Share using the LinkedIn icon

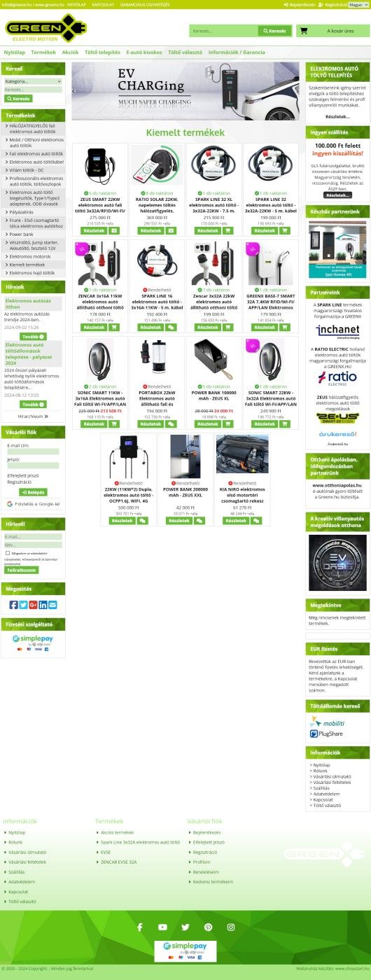[43, 605]
